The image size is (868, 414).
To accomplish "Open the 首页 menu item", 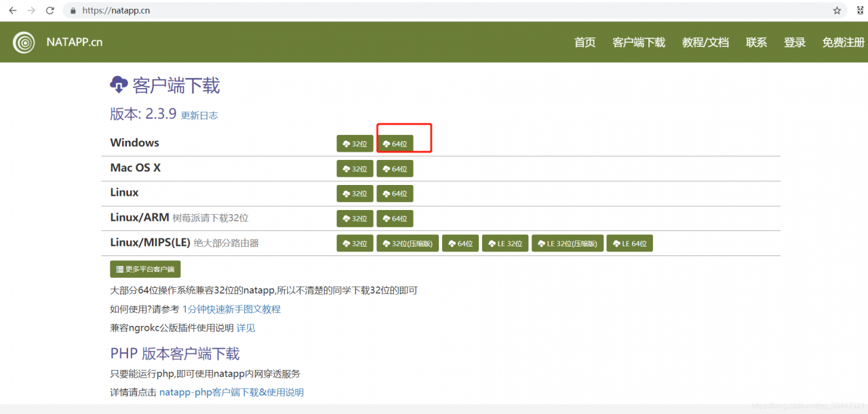I will (585, 42).
